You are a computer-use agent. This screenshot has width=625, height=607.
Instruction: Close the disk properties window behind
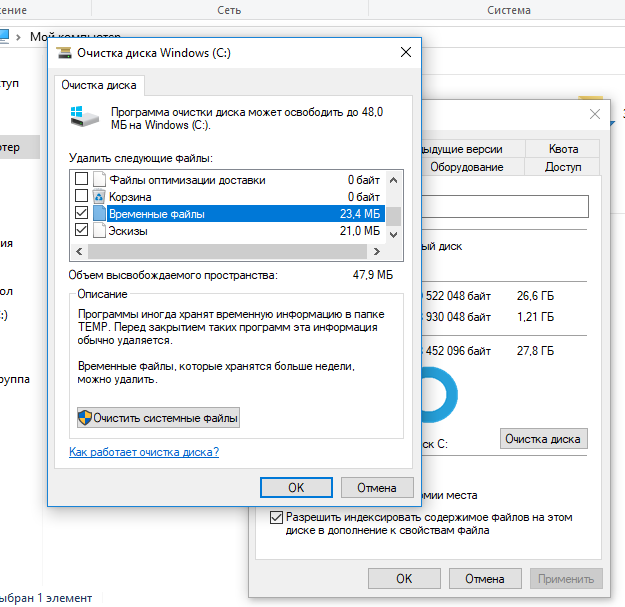click(x=595, y=114)
